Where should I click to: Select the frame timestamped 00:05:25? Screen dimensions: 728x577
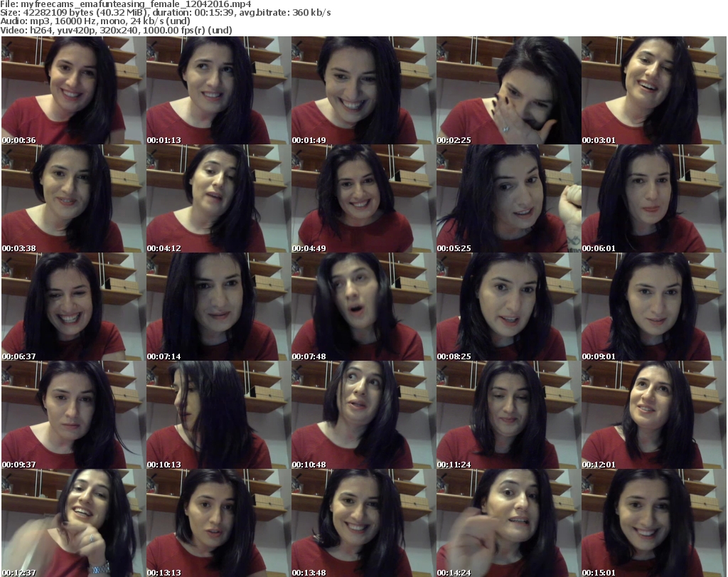[507, 198]
